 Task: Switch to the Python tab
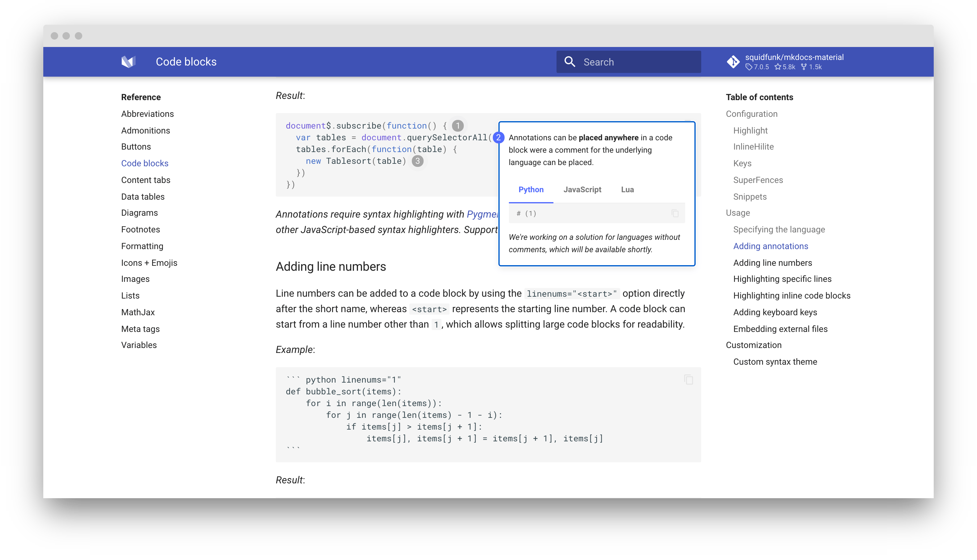pyautogui.click(x=531, y=190)
